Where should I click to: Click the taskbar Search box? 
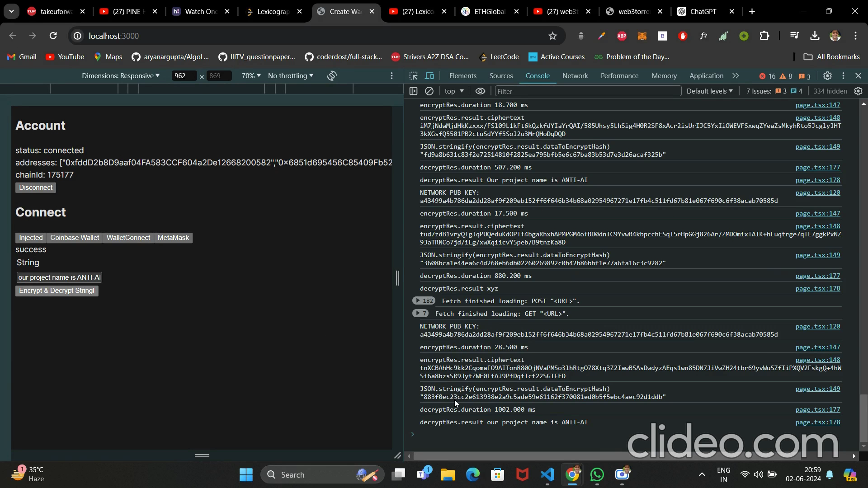[x=323, y=475]
